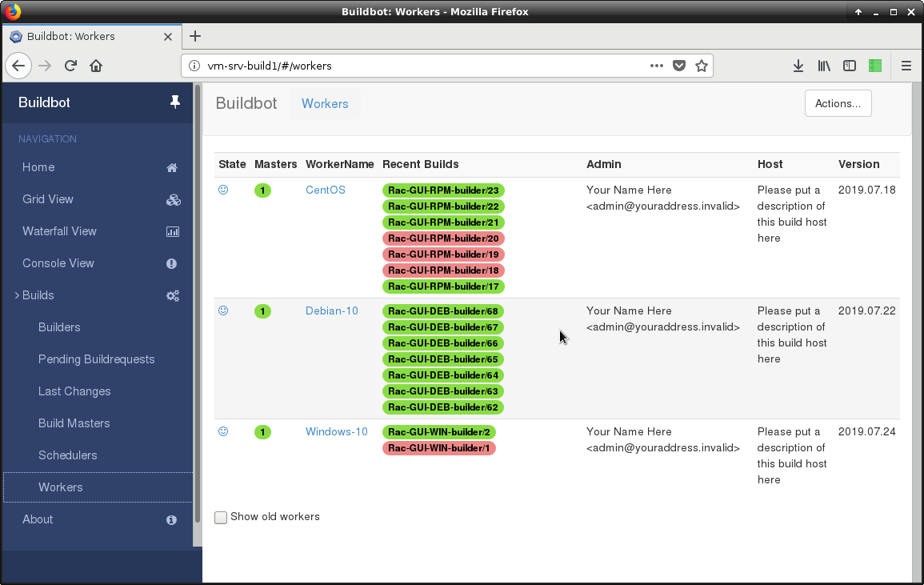Click the Home icon in the navigation
This screenshot has width=924, height=585.
pyautogui.click(x=171, y=168)
